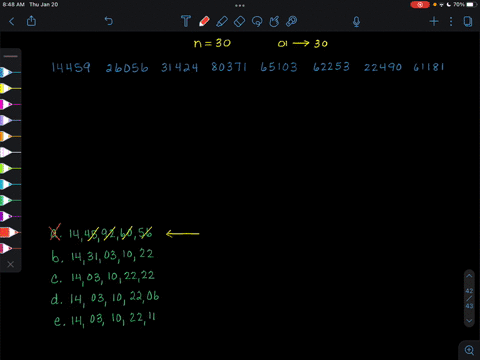Select the Laser pointer tool
The height and width of the screenshot is (360, 480).
point(291,21)
